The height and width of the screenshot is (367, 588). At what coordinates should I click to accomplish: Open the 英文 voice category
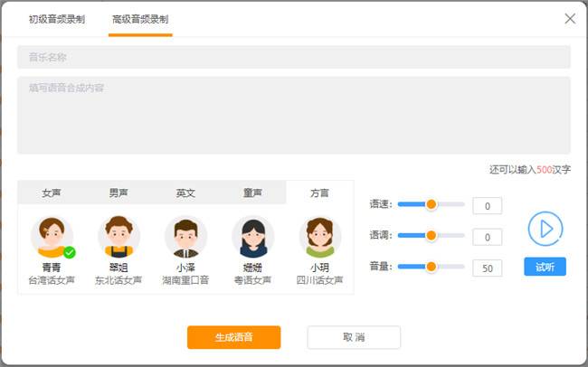coord(185,193)
